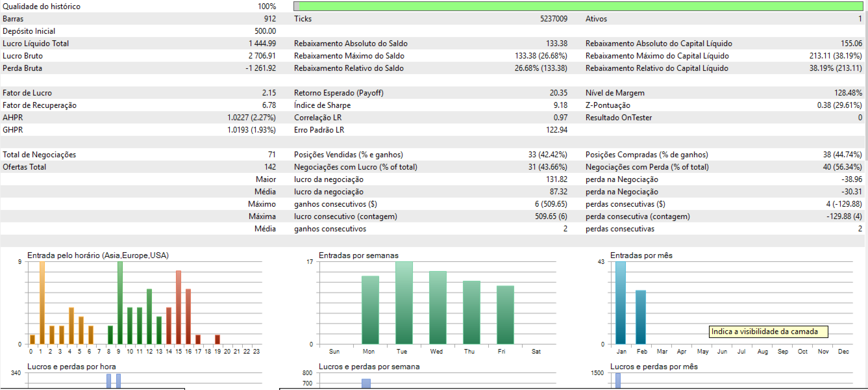
Task: Click the Feb bar in monthly entries chart
Action: [641, 317]
